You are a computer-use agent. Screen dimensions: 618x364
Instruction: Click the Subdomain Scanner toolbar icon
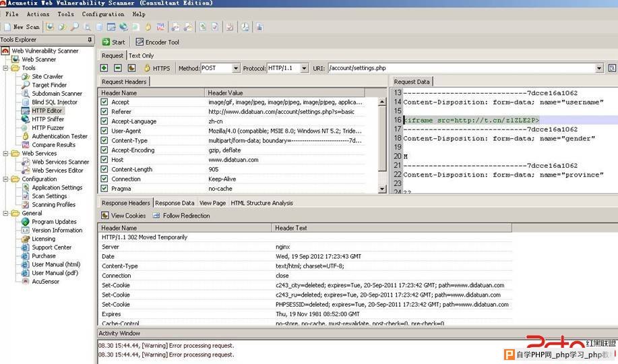pos(87,27)
